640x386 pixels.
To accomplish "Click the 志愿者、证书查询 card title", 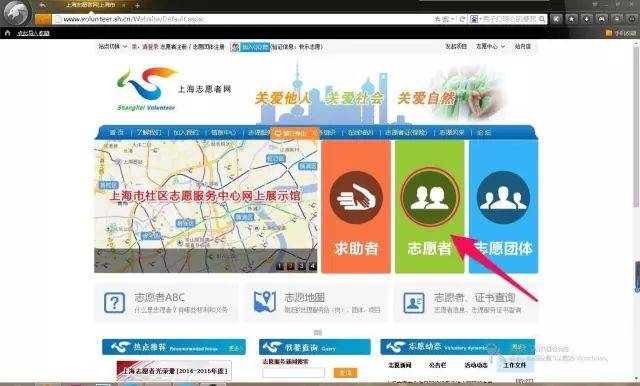I will click(x=474, y=297).
